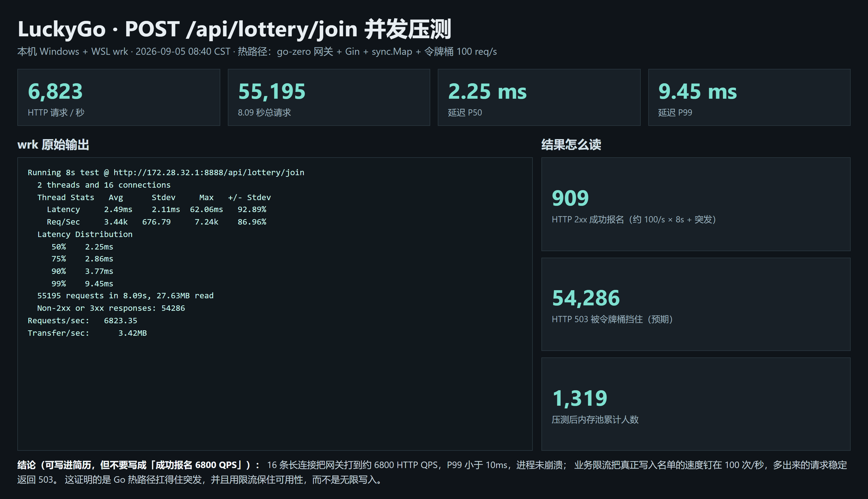
Task: Click the 75% 2.86ms distribution row
Action: (82, 259)
